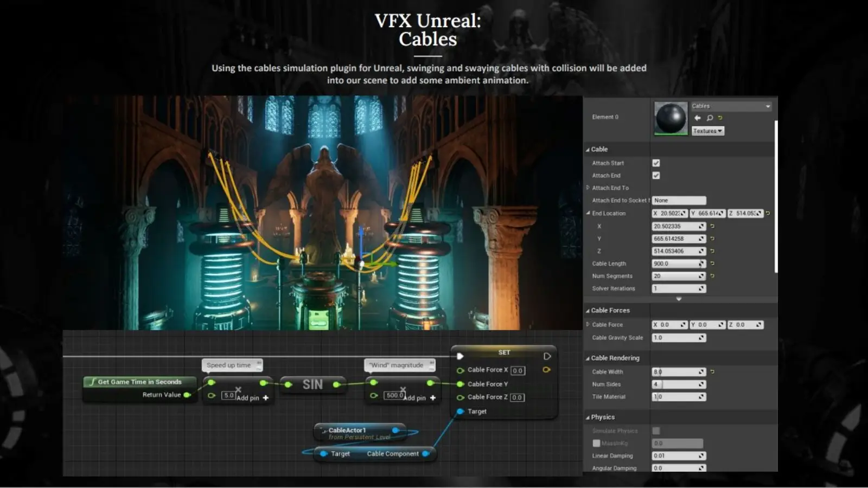Viewport: 868px width, 488px height.
Task: Click the 500.0 multiplier value box
Action: (x=394, y=396)
